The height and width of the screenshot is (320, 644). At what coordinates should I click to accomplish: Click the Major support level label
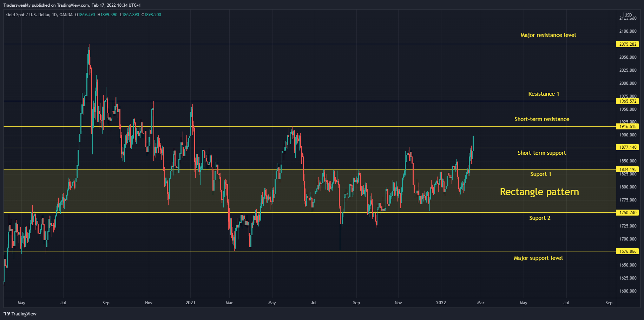pyautogui.click(x=538, y=258)
